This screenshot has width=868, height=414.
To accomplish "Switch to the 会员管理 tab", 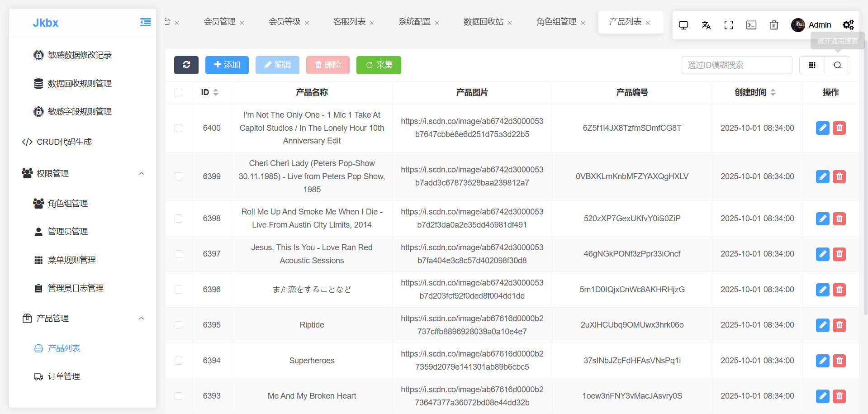I will [219, 22].
